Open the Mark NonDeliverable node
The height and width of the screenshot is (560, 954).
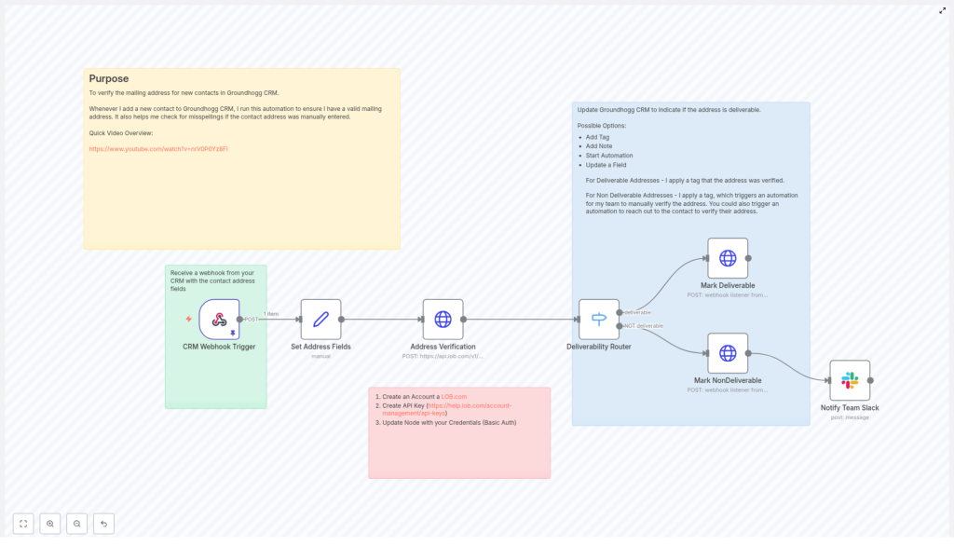coord(728,353)
